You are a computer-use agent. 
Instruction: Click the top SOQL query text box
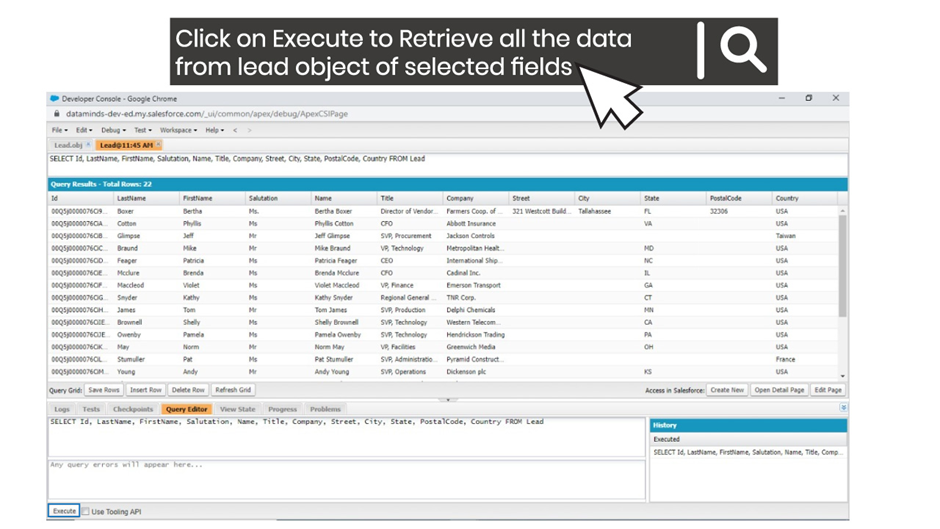tap(447, 164)
